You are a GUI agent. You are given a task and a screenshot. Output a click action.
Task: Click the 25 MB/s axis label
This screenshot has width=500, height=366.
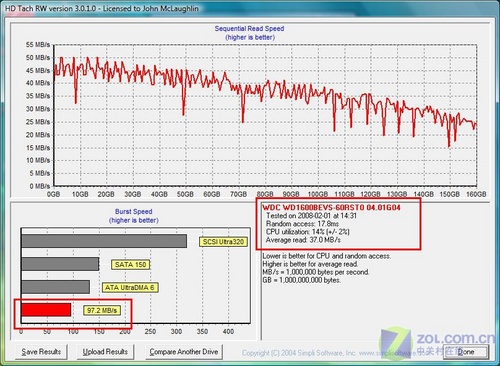[x=38, y=122]
